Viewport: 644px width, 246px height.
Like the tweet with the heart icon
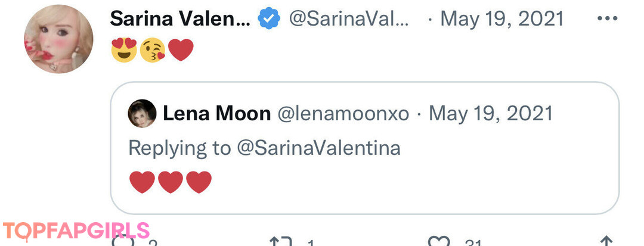(x=439, y=242)
